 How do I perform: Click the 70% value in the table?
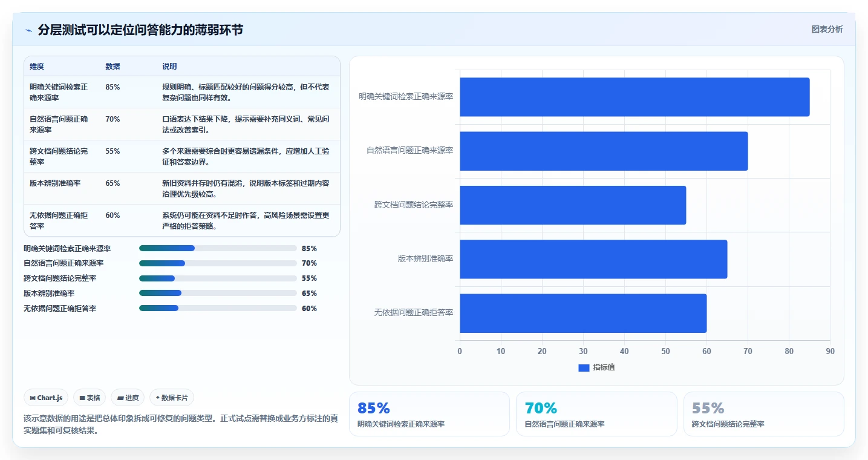113,119
